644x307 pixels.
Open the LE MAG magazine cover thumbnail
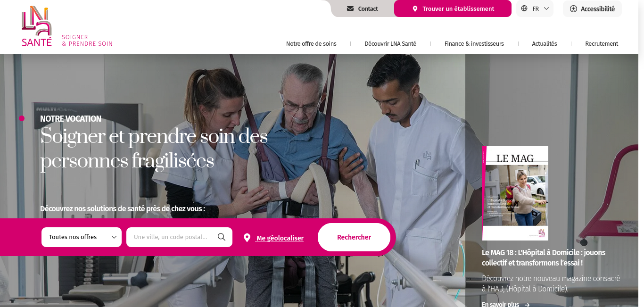coord(515,193)
